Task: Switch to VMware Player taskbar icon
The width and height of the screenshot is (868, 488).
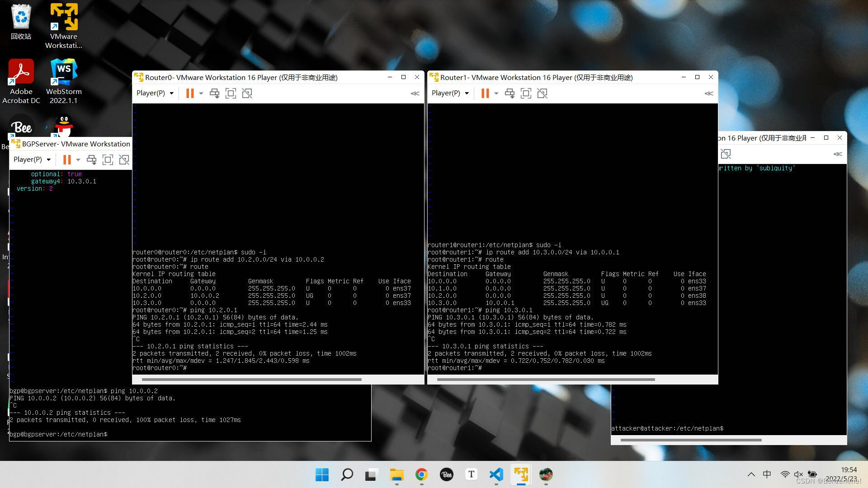Action: click(521, 474)
